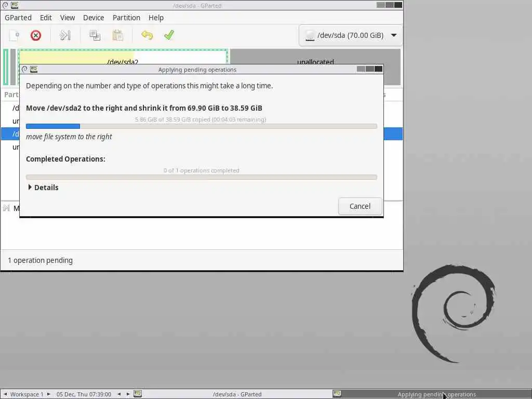Open the Partition menu
Screen dimensions: 532x399
click(126, 18)
